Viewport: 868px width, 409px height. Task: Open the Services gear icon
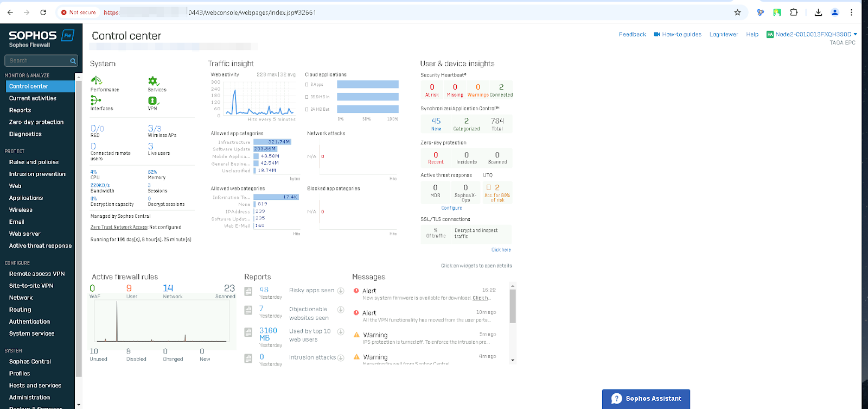(x=154, y=81)
